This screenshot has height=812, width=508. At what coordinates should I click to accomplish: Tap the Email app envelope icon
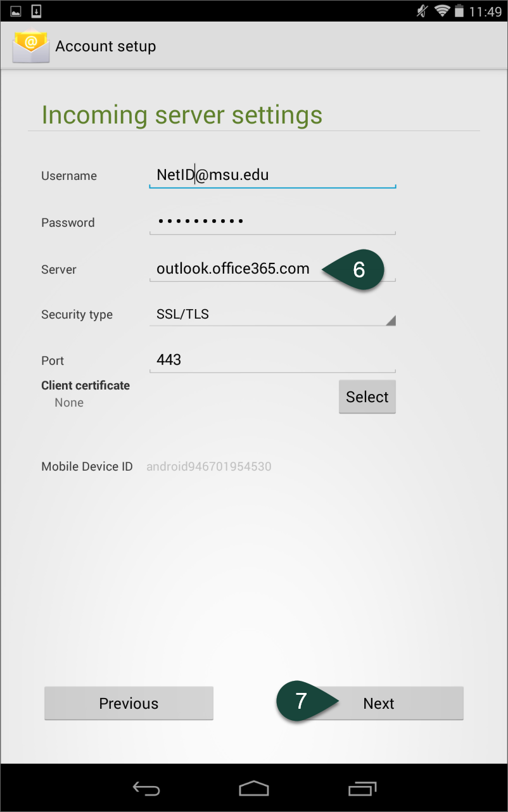(x=30, y=48)
